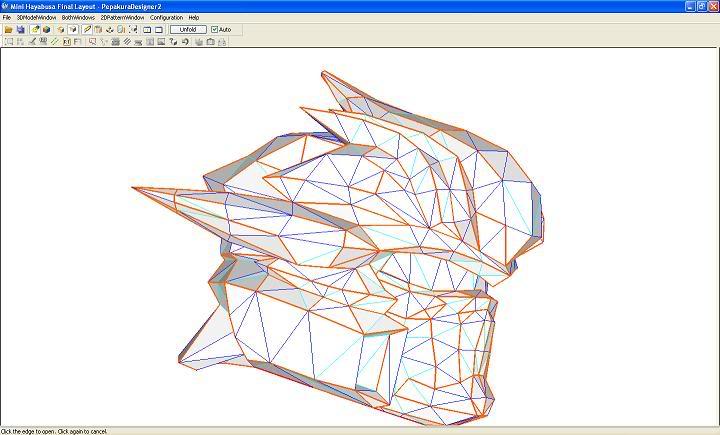Click the diagonal hatch lines icon
This screenshot has width=720, height=435.
click(127, 42)
